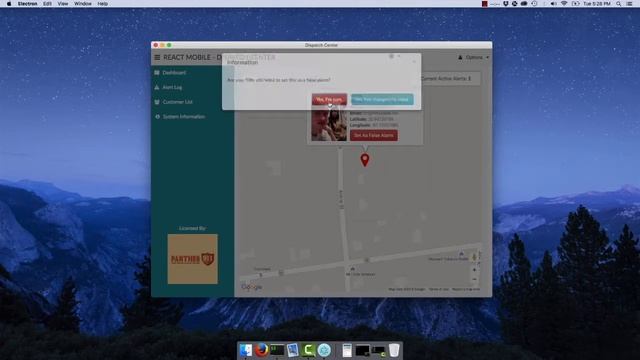Open System Information in the sidebar

click(184, 117)
